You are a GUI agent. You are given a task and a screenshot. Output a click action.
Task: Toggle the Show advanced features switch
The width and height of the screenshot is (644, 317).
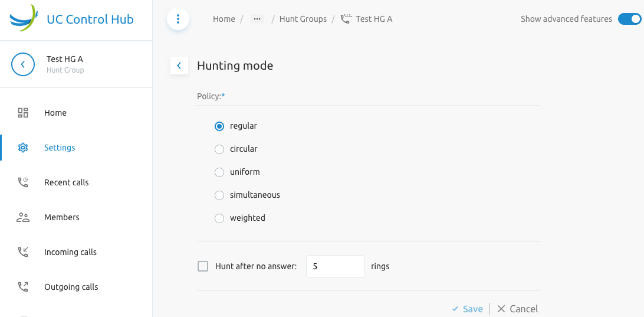pyautogui.click(x=630, y=19)
